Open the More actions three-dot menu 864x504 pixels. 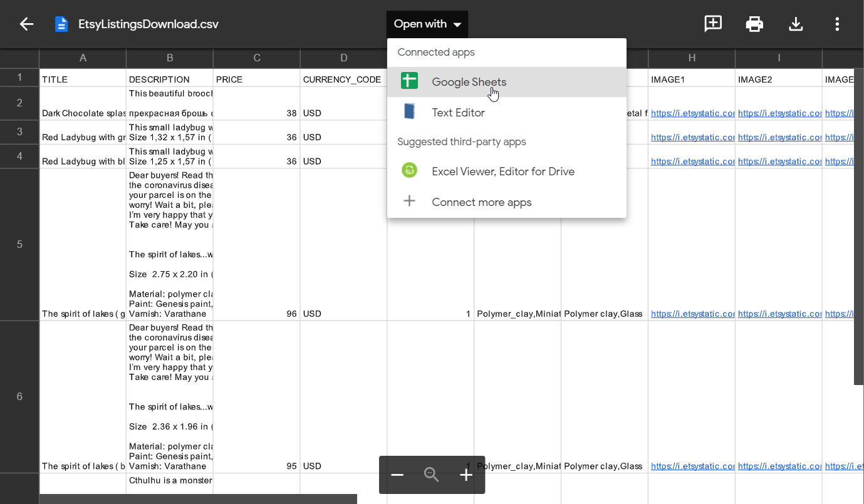[x=837, y=24]
